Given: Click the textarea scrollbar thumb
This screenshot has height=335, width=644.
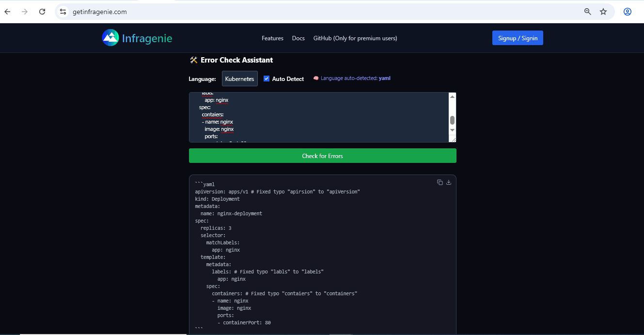Looking at the screenshot, I should [x=453, y=120].
